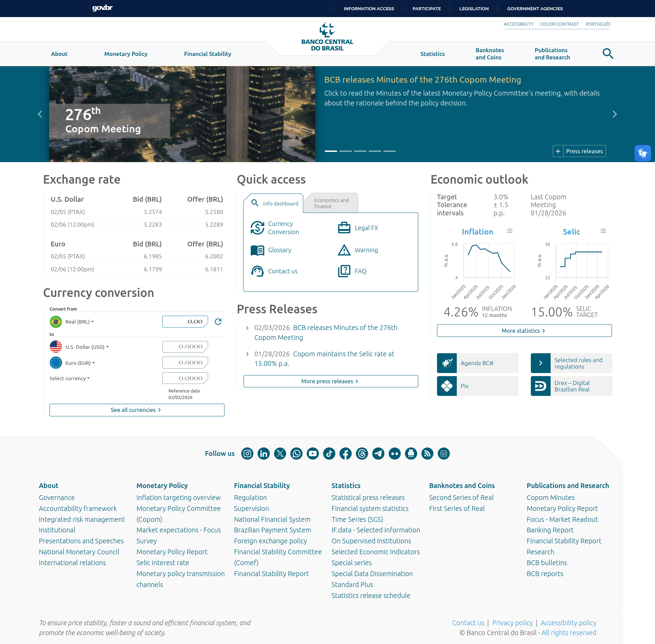
Task: Open the VLibras sign language widget
Action: pos(642,153)
